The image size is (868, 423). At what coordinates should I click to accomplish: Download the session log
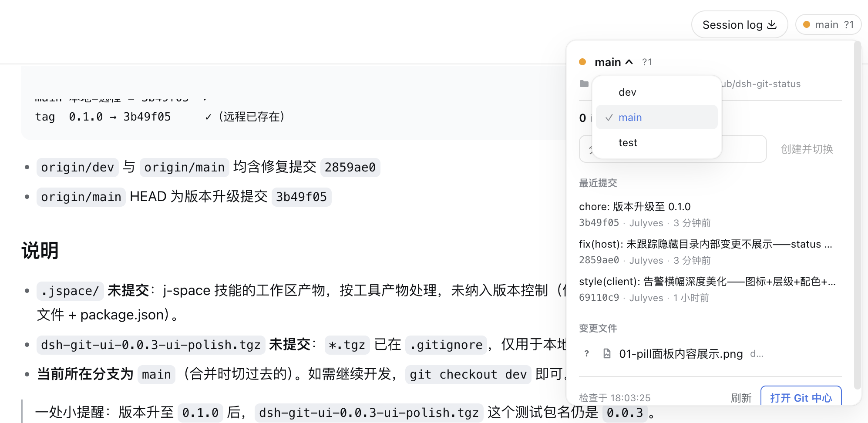point(739,25)
